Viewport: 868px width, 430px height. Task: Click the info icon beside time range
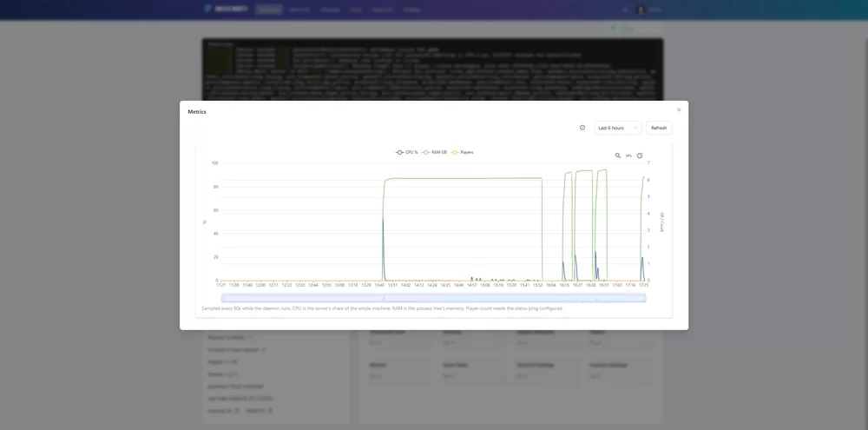point(582,128)
